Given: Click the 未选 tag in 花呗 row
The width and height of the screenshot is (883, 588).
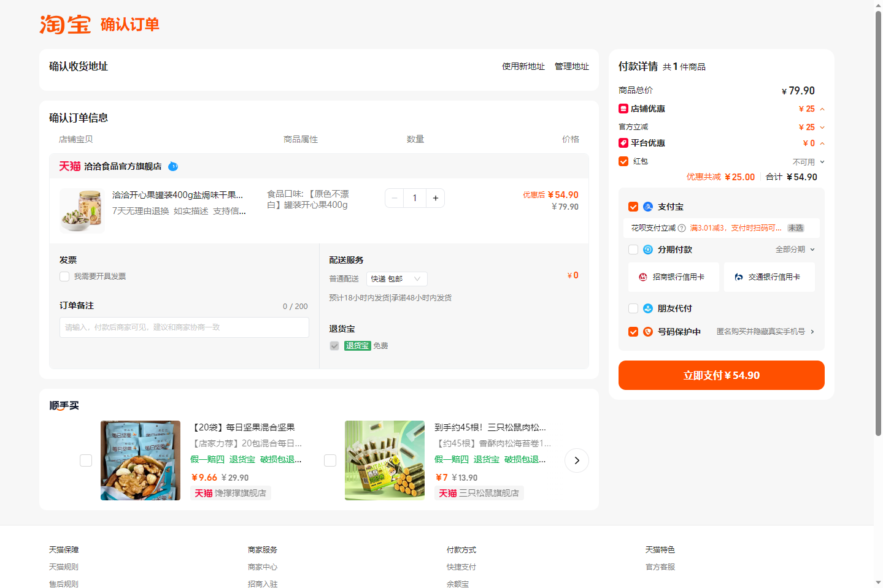Looking at the screenshot, I should point(796,228).
